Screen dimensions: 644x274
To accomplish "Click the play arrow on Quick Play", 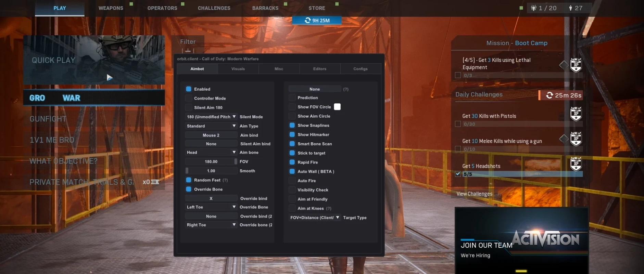I will 110,77.
